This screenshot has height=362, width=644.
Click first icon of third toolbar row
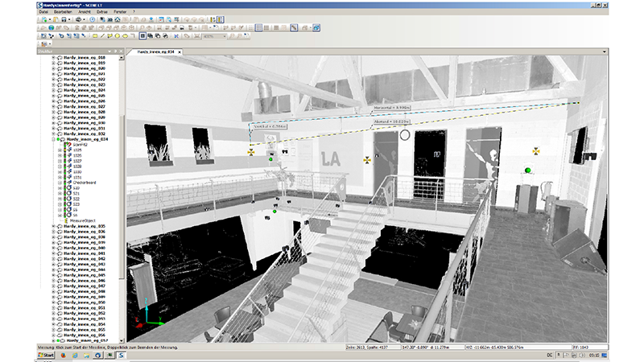pos(43,36)
